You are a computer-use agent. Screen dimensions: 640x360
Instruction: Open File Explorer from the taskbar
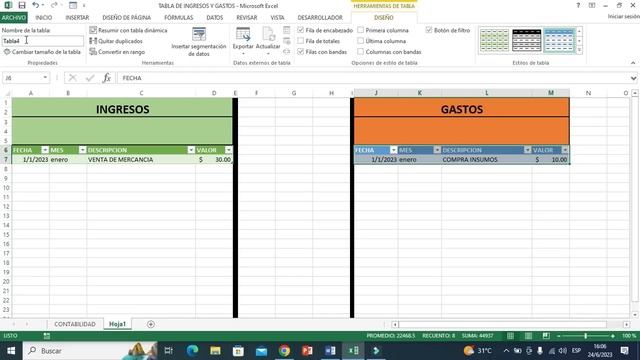(215, 351)
